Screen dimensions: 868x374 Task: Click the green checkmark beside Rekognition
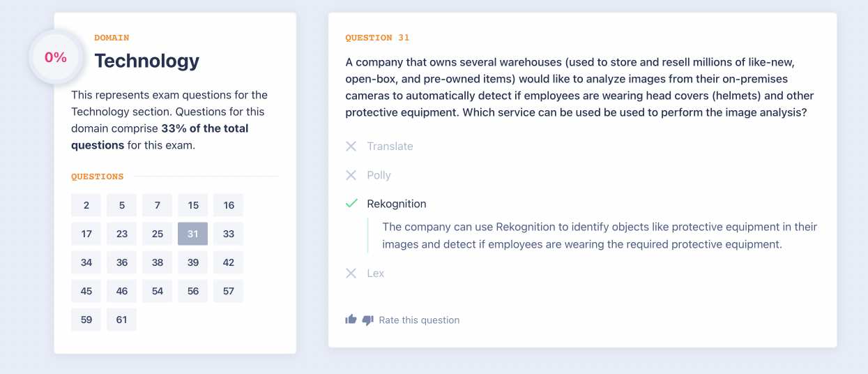click(351, 204)
